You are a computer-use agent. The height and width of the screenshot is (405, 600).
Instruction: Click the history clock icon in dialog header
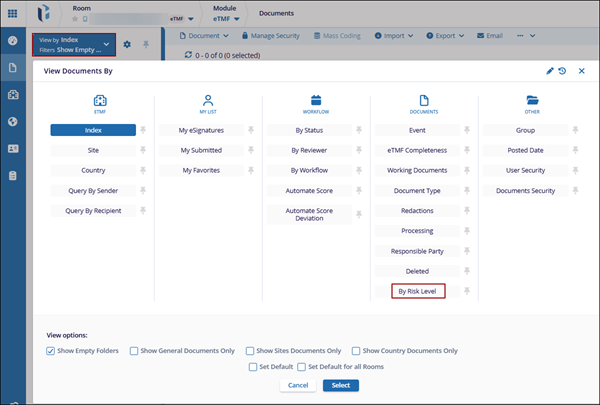[x=562, y=71]
